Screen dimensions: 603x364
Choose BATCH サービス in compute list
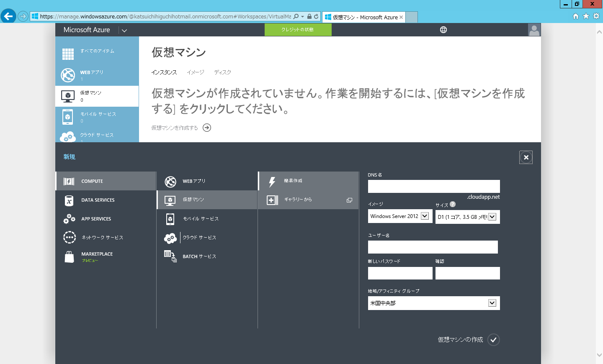(x=207, y=256)
